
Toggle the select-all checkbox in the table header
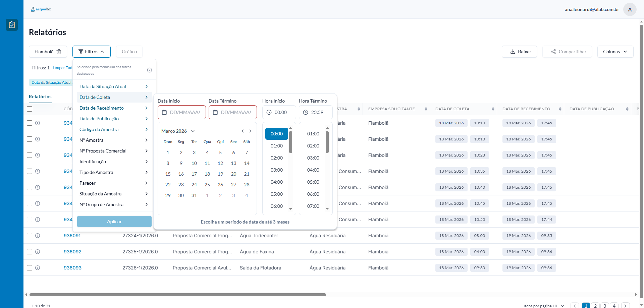click(30, 109)
